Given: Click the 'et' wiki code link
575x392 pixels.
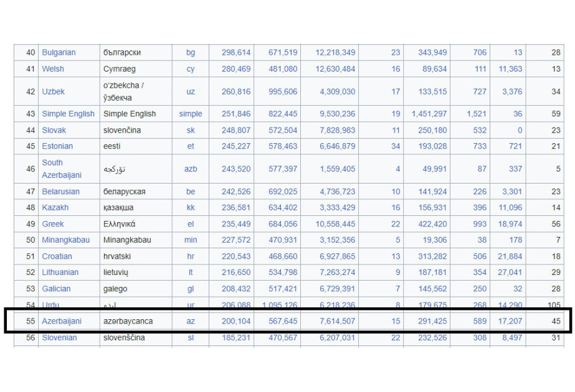Looking at the screenshot, I should [191, 146].
